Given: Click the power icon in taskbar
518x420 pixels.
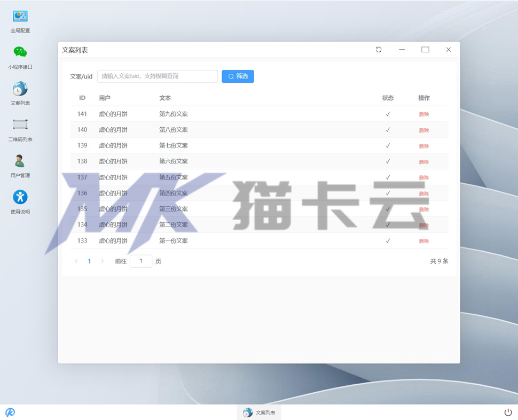Looking at the screenshot, I should coord(508,412).
